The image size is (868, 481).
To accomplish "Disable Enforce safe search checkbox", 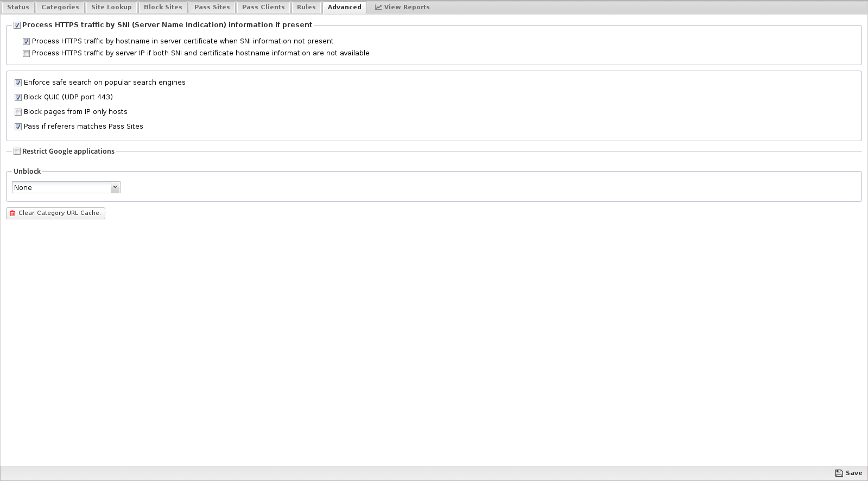I will click(18, 83).
